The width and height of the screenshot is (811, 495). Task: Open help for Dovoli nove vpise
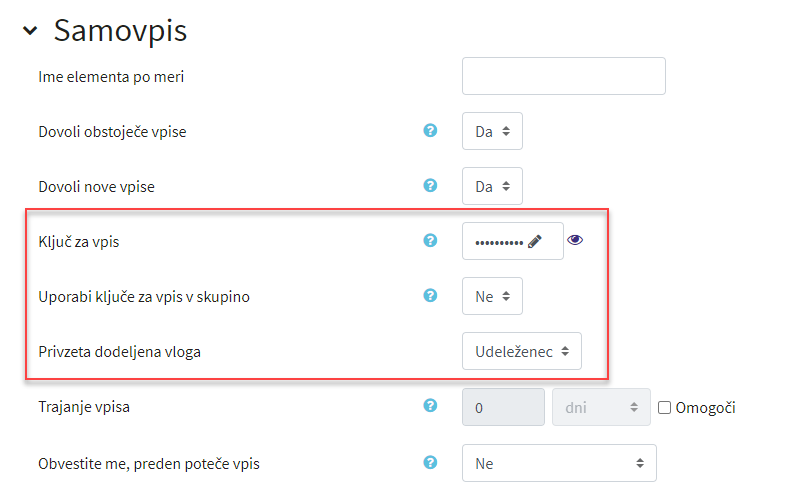pyautogui.click(x=430, y=185)
